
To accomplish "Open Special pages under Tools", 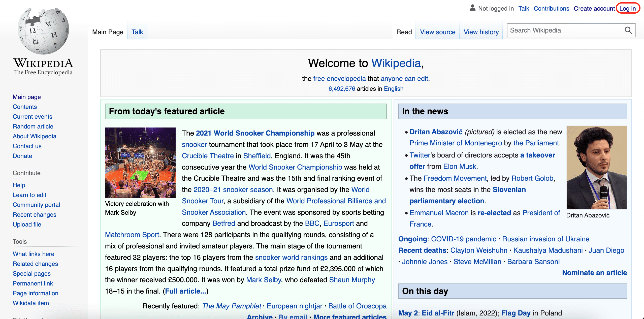I will click(32, 274).
